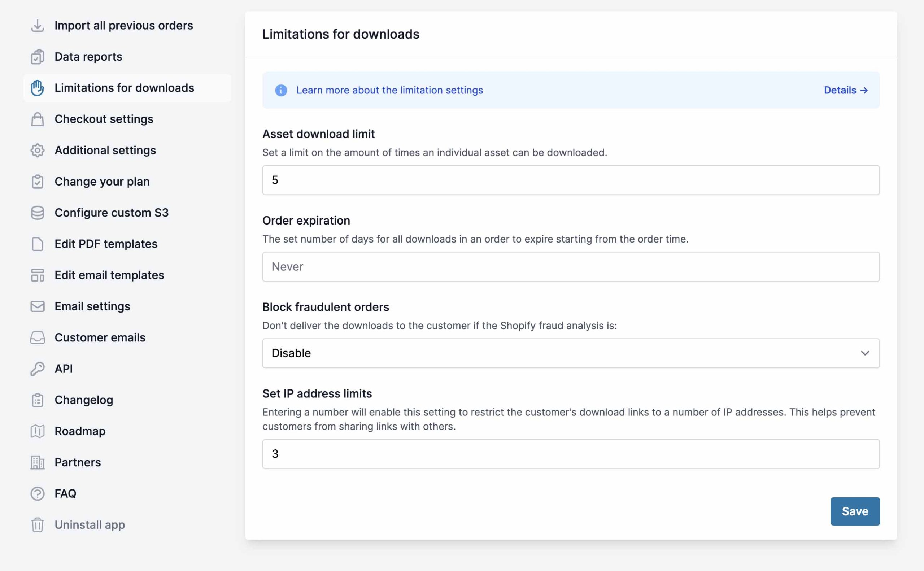Click the database icon for Configure custom S3
The image size is (924, 571).
pyautogui.click(x=38, y=213)
